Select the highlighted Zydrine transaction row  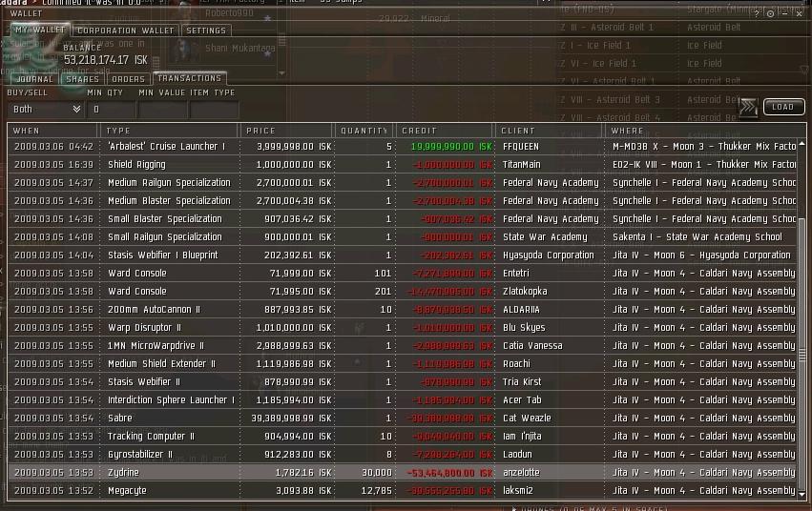[403, 472]
